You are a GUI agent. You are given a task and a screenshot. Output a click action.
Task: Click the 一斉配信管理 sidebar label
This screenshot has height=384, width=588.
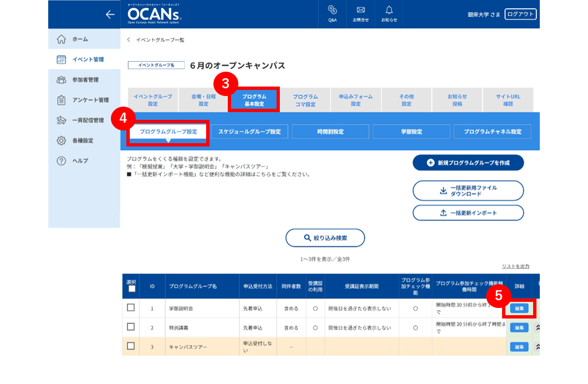point(88,120)
